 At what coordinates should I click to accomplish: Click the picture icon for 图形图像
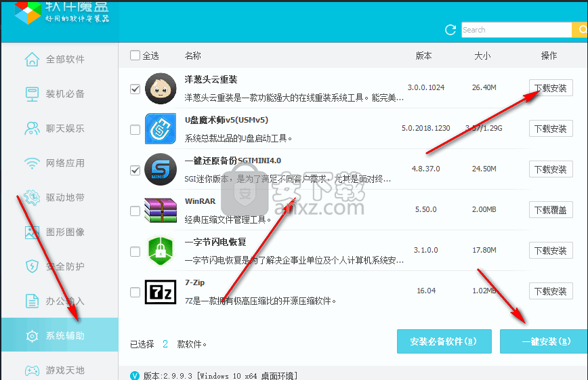[x=32, y=232]
